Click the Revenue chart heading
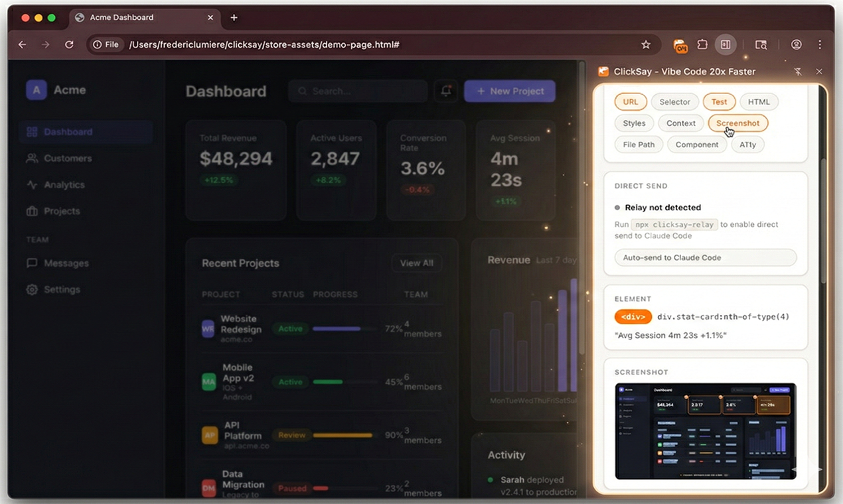This screenshot has width=843, height=504. [508, 260]
